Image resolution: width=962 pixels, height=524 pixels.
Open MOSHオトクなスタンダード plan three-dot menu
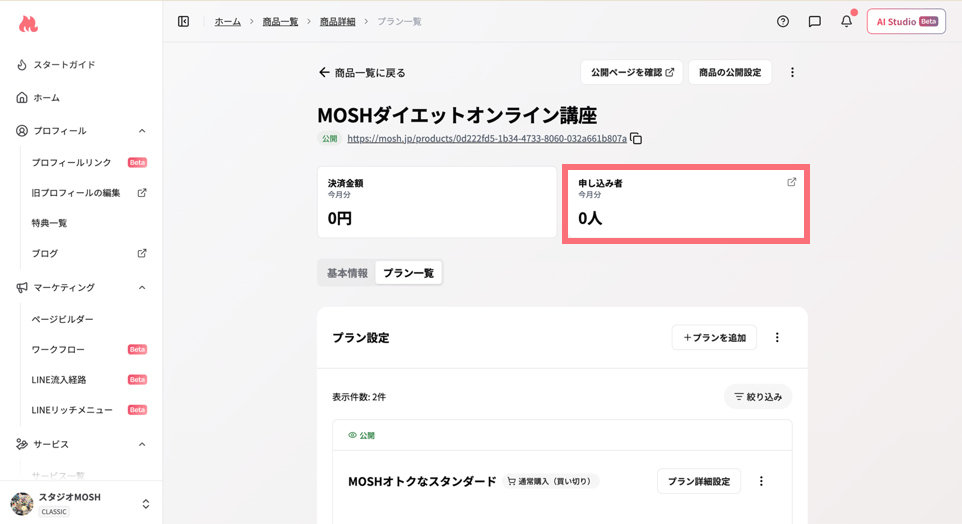761,481
